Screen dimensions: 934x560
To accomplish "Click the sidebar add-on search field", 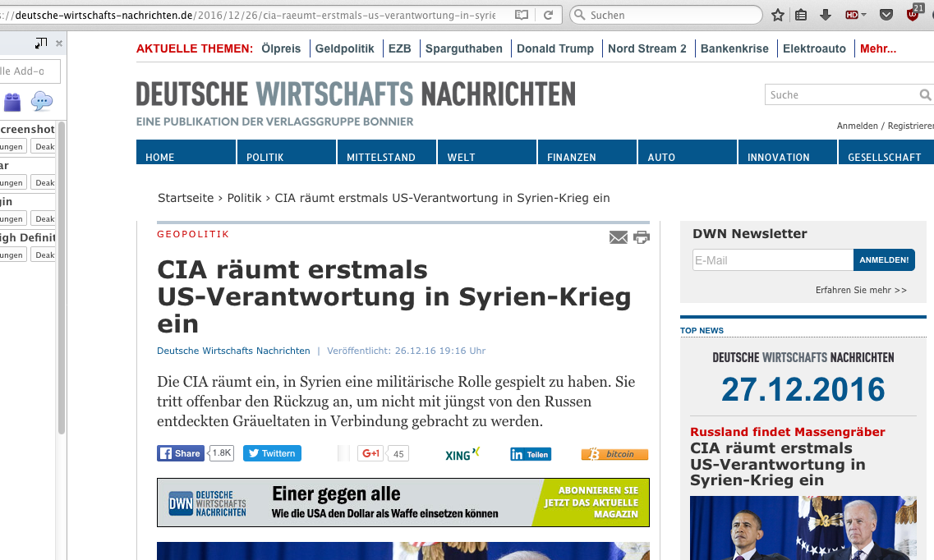I will (x=29, y=71).
